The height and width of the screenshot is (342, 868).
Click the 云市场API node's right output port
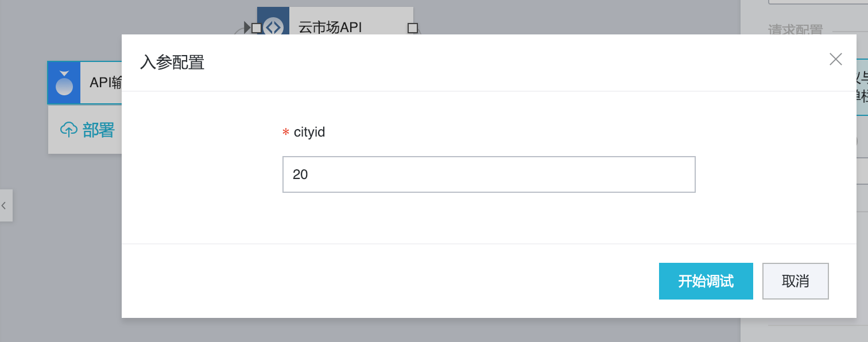(x=412, y=28)
